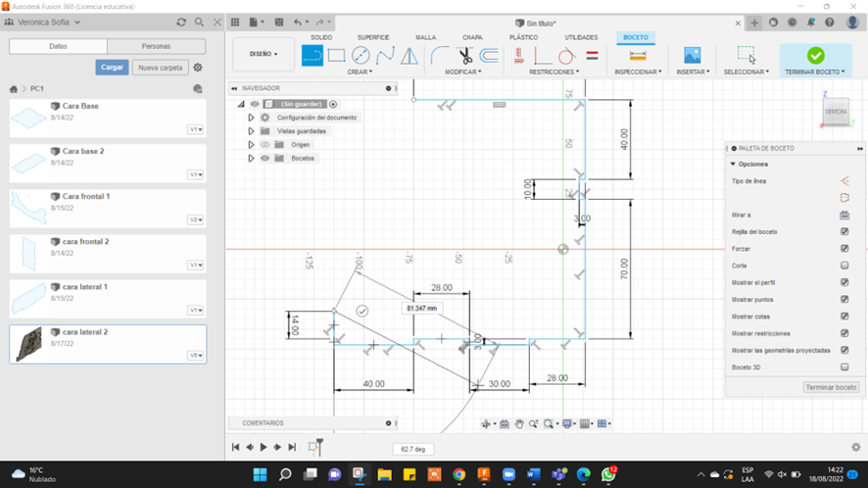This screenshot has height=488, width=868.
Task: Collapse the Opciones section
Action: [x=733, y=164]
